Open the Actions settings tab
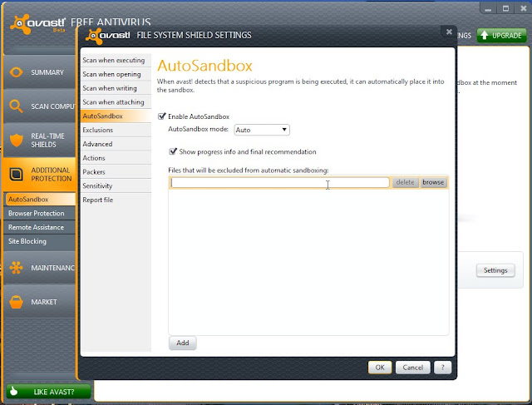This screenshot has width=532, height=405. (116, 158)
